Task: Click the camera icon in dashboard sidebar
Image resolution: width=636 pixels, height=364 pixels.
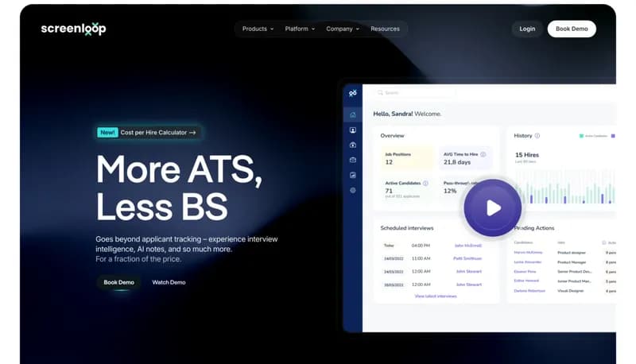Action: pos(353,145)
